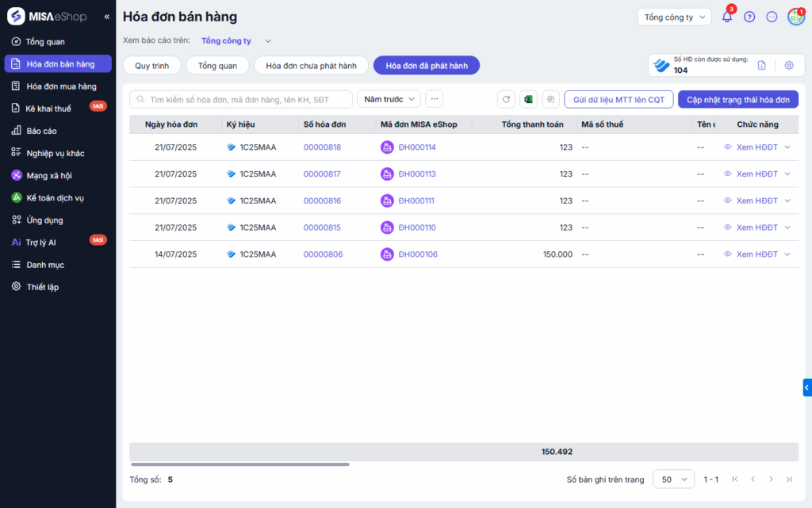Switch to Hóa đơn chưa phát hành tab
This screenshot has height=508, width=812.
[x=316, y=66]
